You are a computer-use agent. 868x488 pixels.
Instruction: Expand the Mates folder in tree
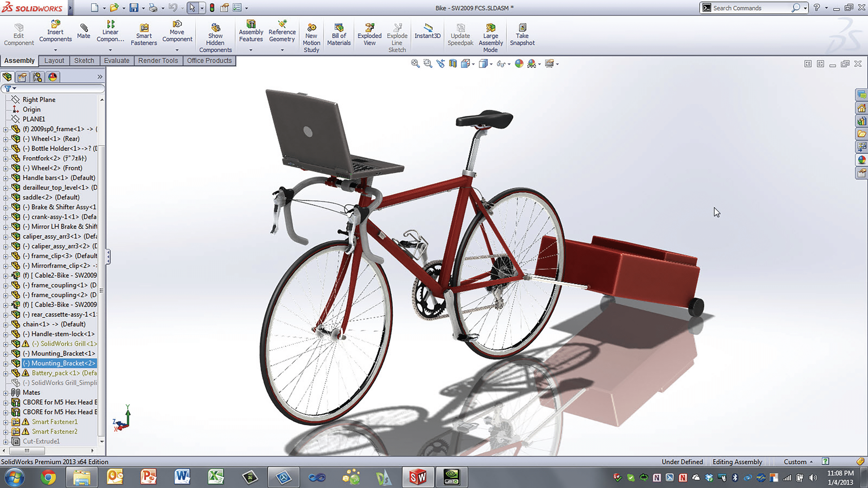5,393
